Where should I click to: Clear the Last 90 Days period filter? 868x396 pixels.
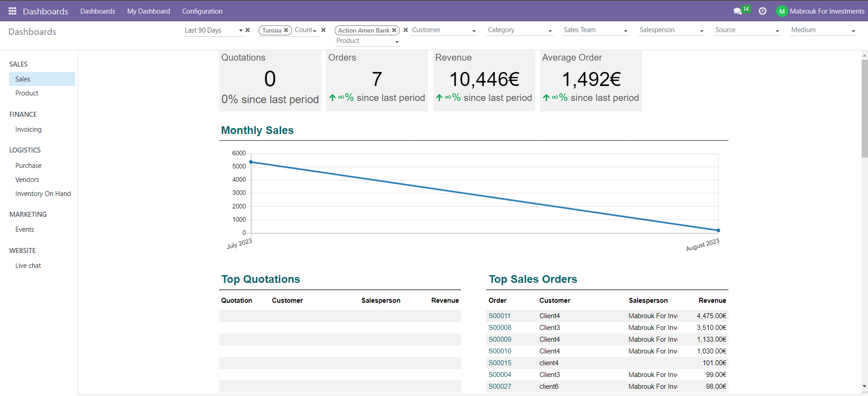[248, 30]
